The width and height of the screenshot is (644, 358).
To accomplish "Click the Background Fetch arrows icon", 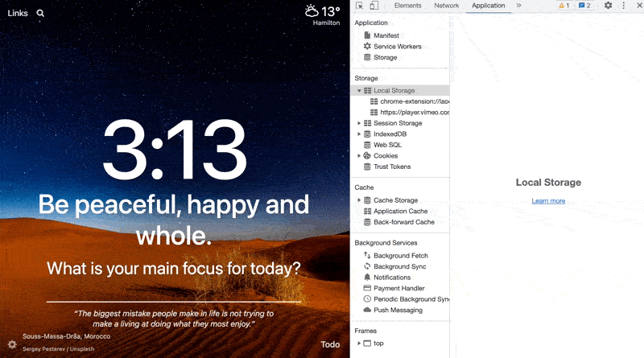I will pyautogui.click(x=367, y=255).
